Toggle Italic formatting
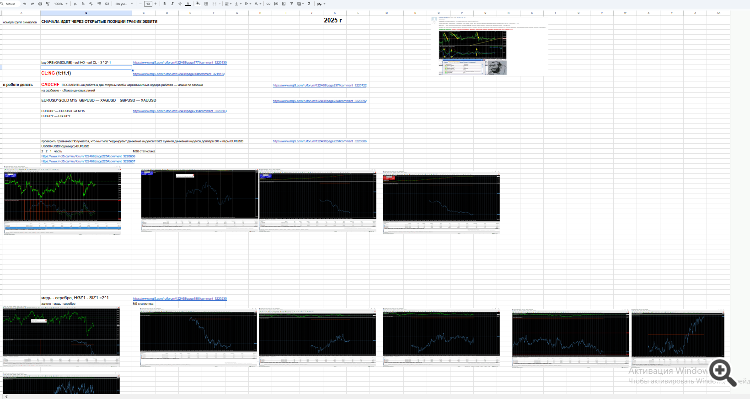Screen dimensions: 750x399 (172, 3)
